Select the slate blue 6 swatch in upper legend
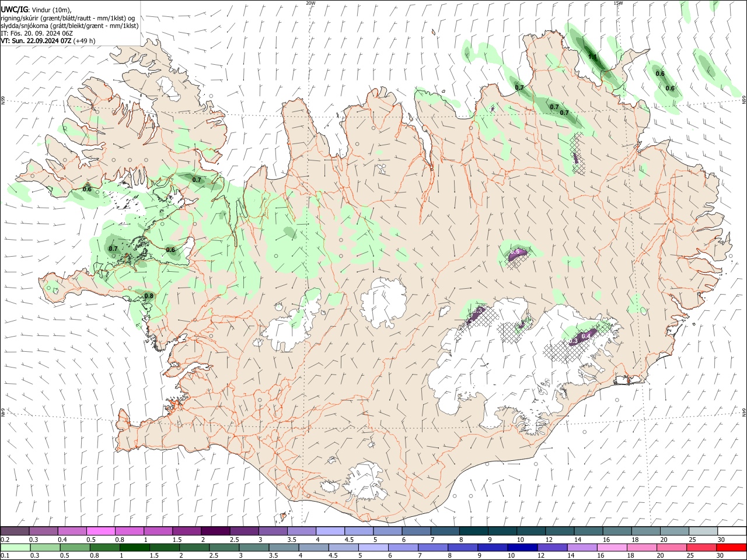The width and height of the screenshot is (747, 560). tap(416, 531)
